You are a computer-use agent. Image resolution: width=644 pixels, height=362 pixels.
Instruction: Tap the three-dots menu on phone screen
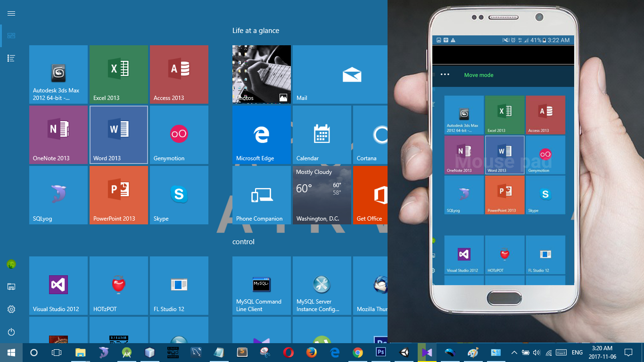click(445, 75)
